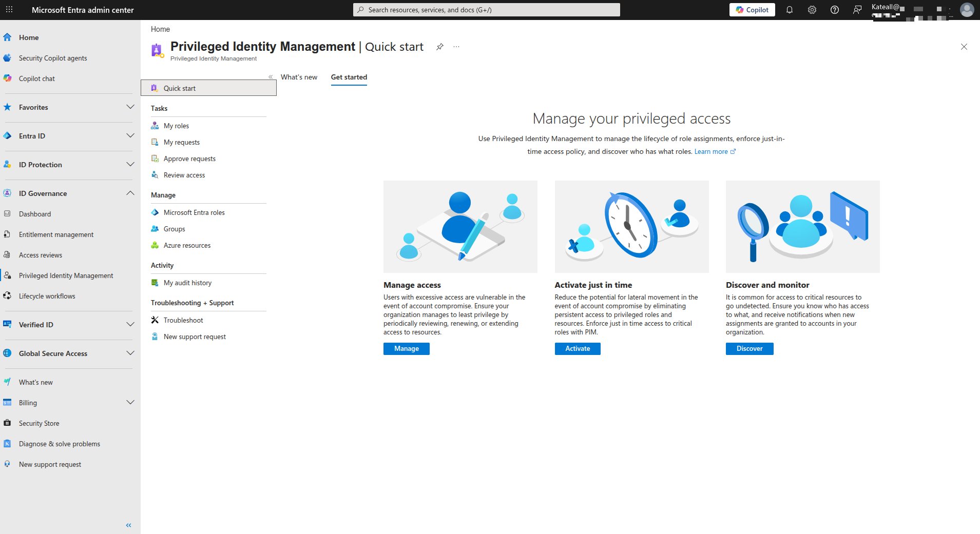Viewport: 980px width, 534px height.
Task: Open the app launcher waffle icon
Action: (x=9, y=10)
